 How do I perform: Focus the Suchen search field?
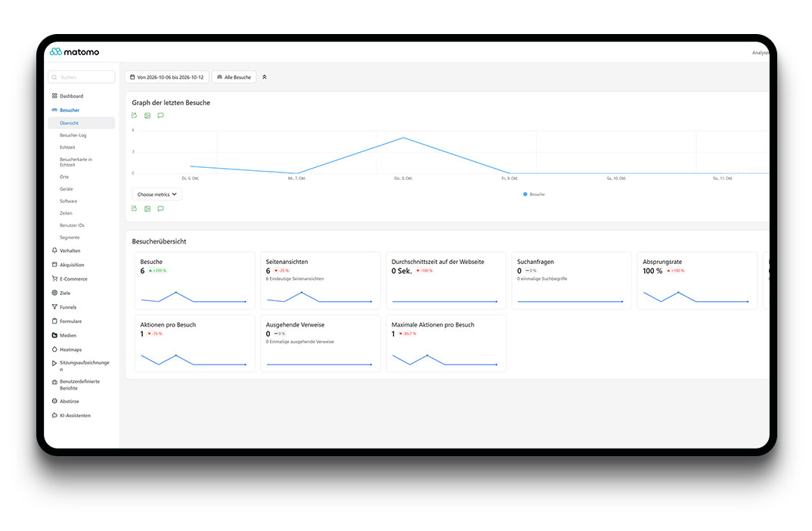[x=82, y=77]
